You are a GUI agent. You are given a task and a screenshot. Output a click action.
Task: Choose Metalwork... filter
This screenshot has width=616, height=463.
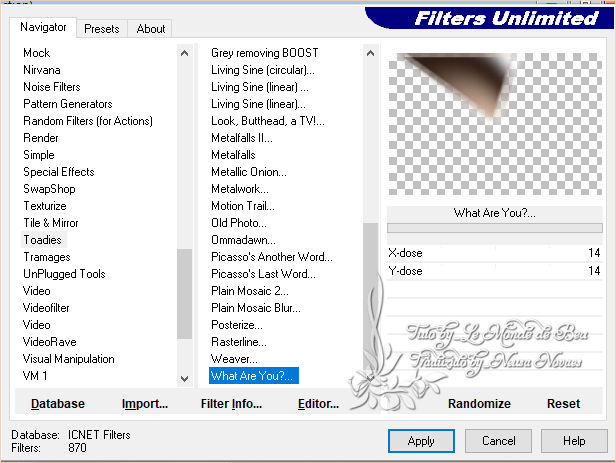pos(240,189)
